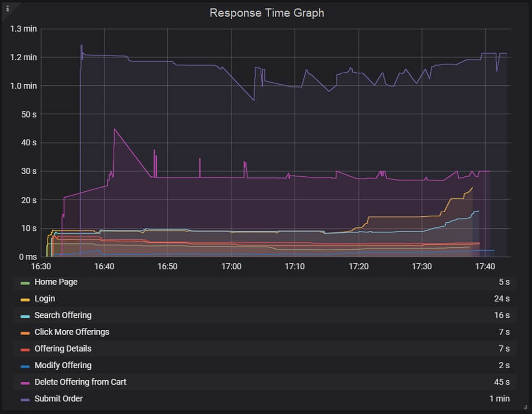Viewport: 532px width, 414px height.
Task: Open the Modify Offering blue swatch
Action: (25, 366)
